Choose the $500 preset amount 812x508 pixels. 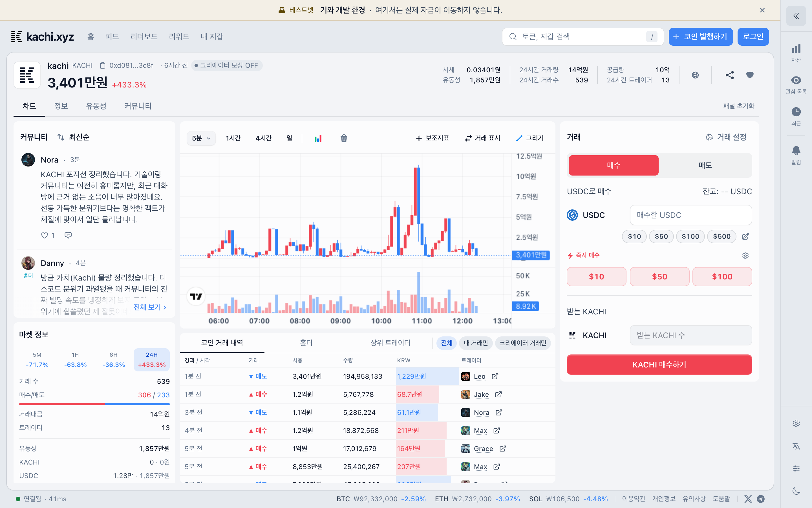tap(721, 237)
